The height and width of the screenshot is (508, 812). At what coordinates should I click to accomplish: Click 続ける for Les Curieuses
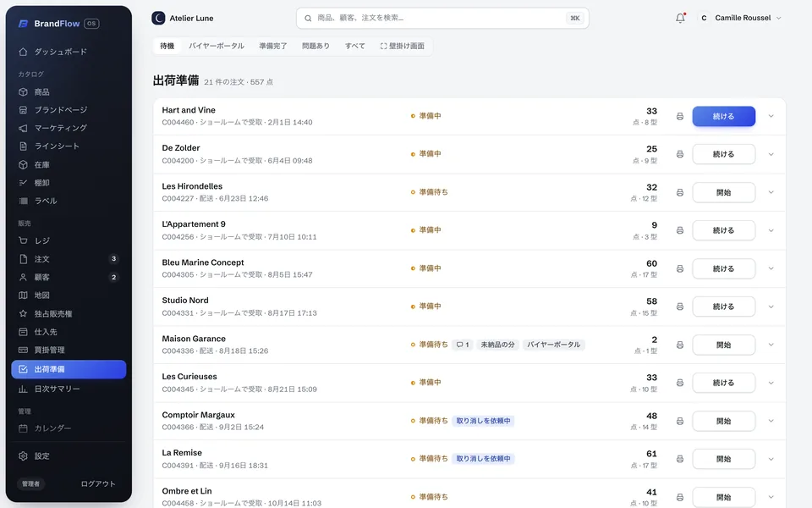pos(723,383)
